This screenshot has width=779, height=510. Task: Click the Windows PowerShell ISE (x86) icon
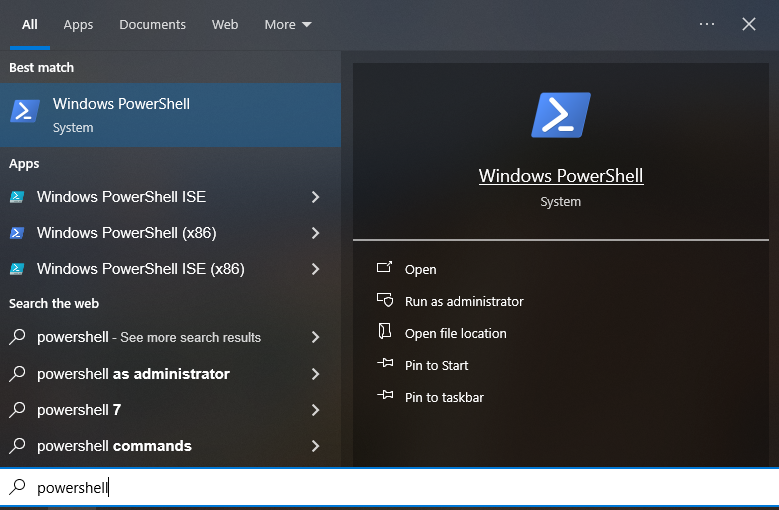coord(17,269)
